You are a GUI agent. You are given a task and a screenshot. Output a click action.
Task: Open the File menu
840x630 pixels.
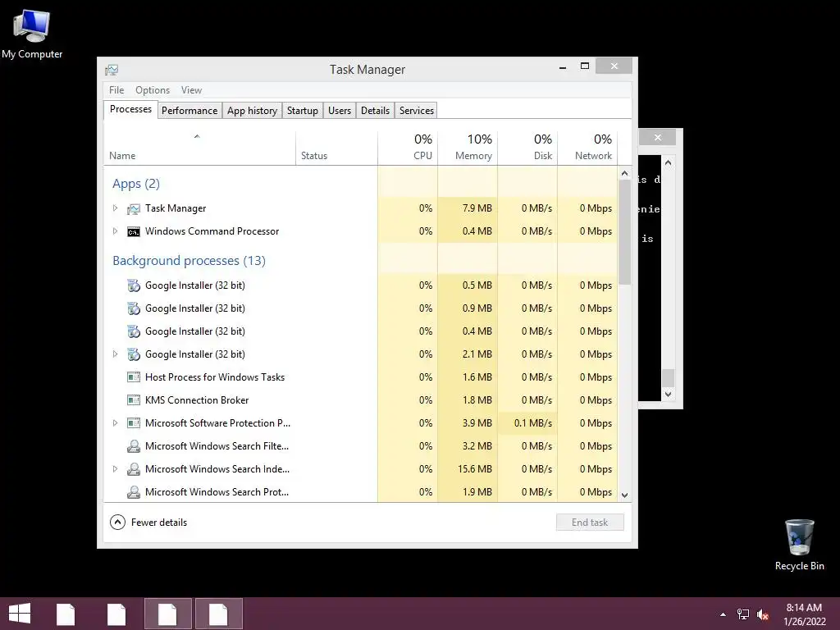116,90
